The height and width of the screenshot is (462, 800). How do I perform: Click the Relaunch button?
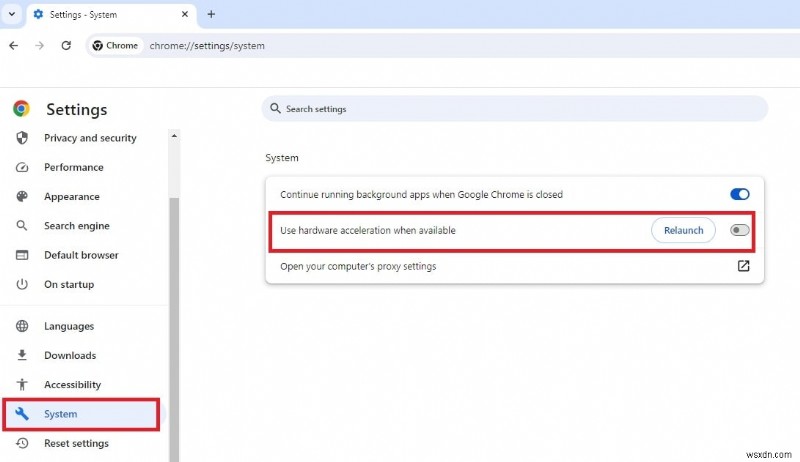[x=683, y=230]
